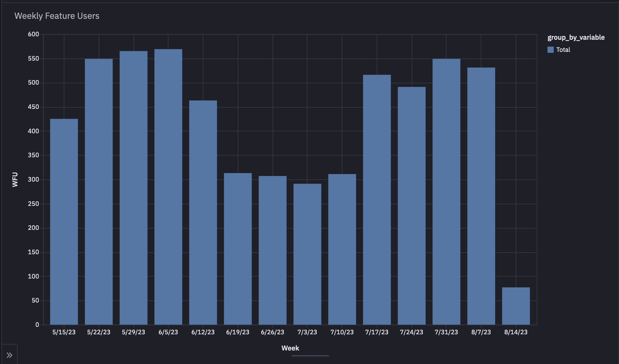Select the group_by_variable legend header

[576, 37]
